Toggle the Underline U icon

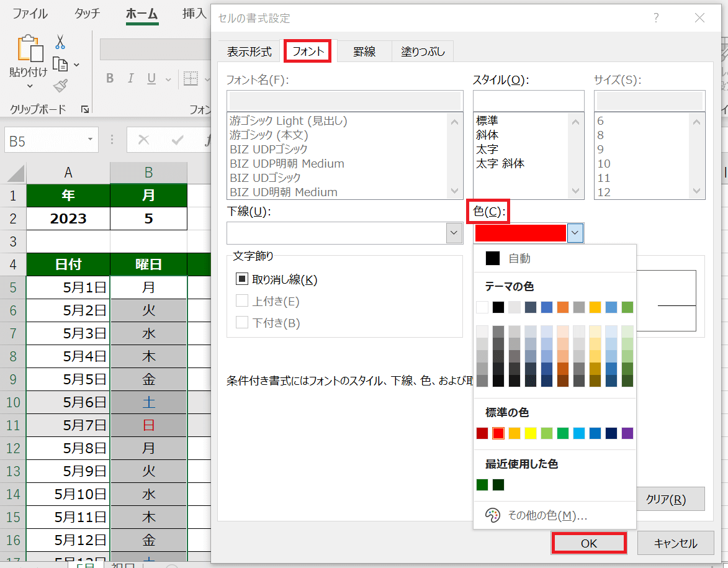coord(151,78)
